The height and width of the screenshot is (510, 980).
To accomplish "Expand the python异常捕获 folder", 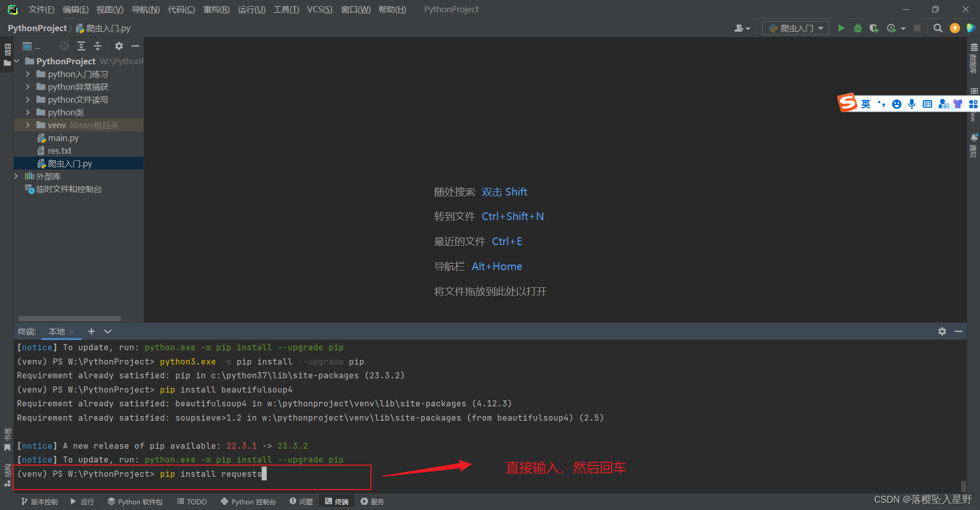I will tap(28, 87).
